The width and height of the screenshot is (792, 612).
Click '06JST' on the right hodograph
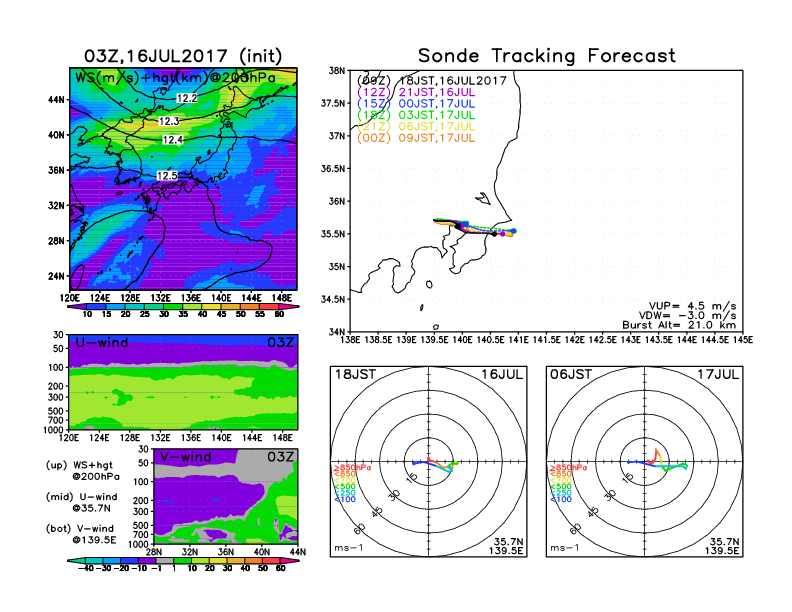tap(571, 374)
